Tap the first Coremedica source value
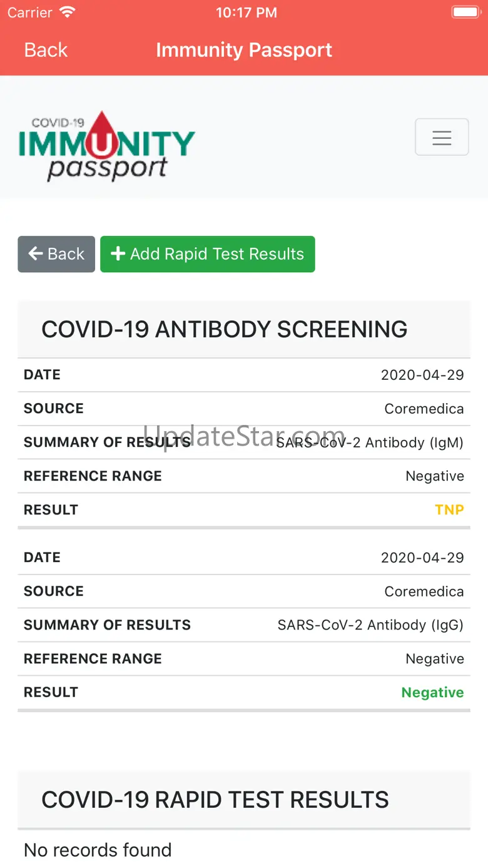 point(424,409)
